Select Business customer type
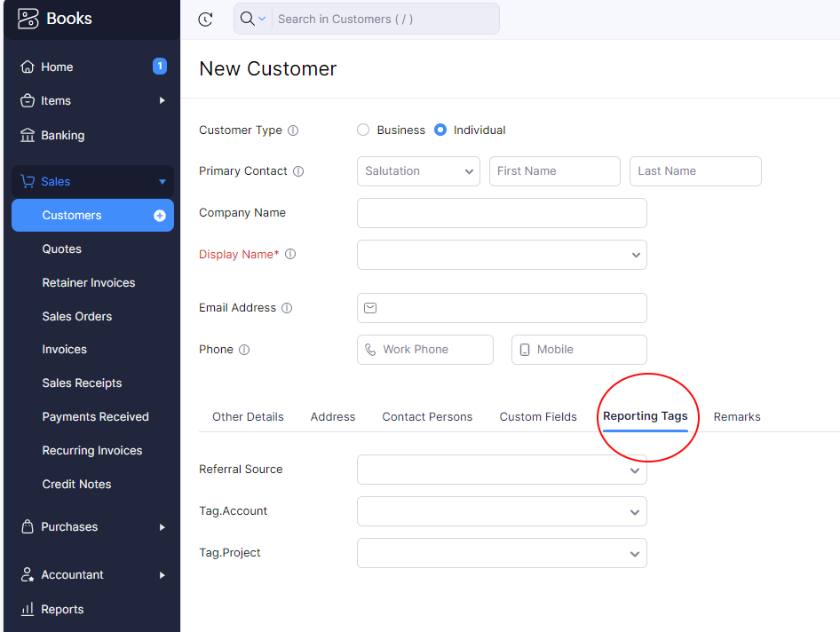This screenshot has height=632, width=840. (x=363, y=130)
